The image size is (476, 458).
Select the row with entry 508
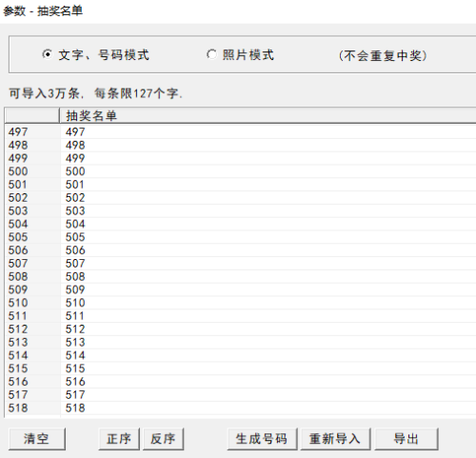240,276
